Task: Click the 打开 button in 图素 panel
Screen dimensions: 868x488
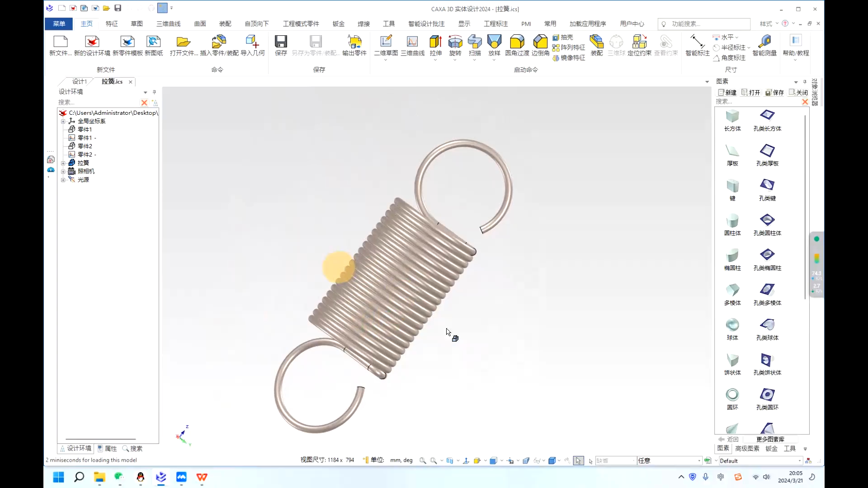Action: (751, 92)
